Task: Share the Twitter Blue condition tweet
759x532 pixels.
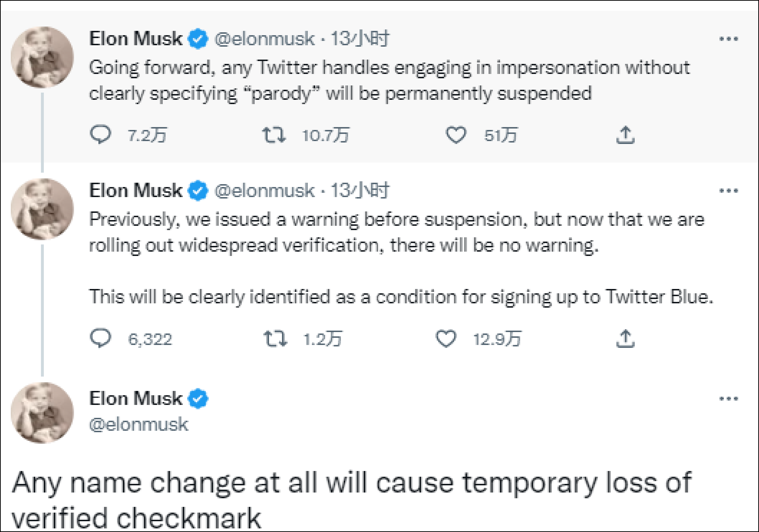Action: (x=625, y=339)
